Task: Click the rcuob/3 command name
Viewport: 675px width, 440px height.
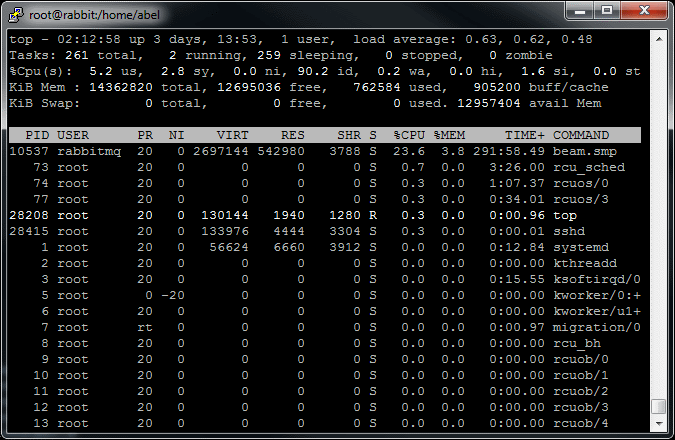Action: pyautogui.click(x=581, y=407)
